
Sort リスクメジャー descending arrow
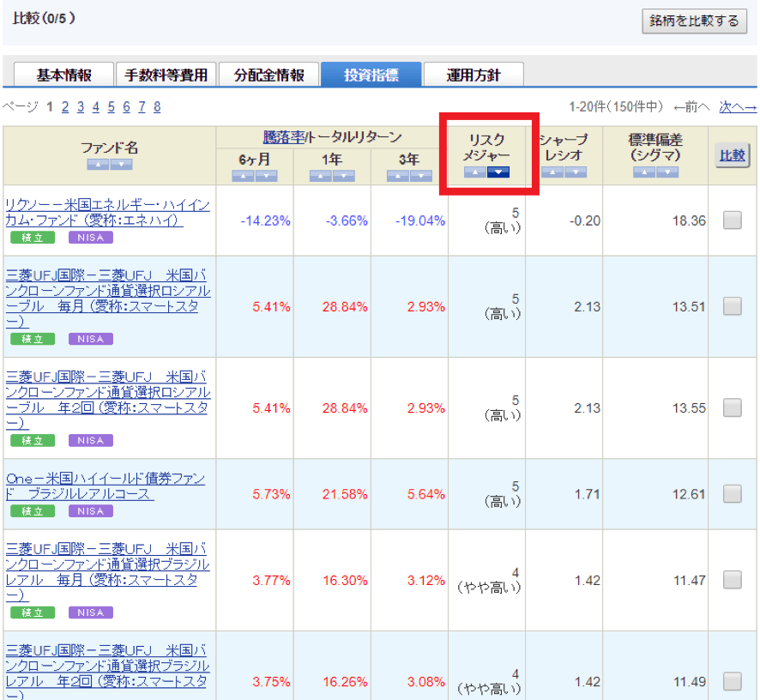(x=498, y=172)
